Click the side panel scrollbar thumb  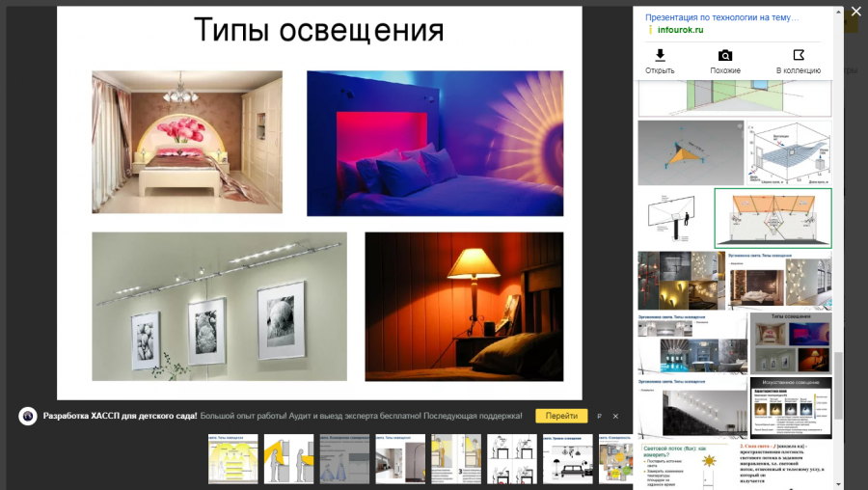click(839, 386)
